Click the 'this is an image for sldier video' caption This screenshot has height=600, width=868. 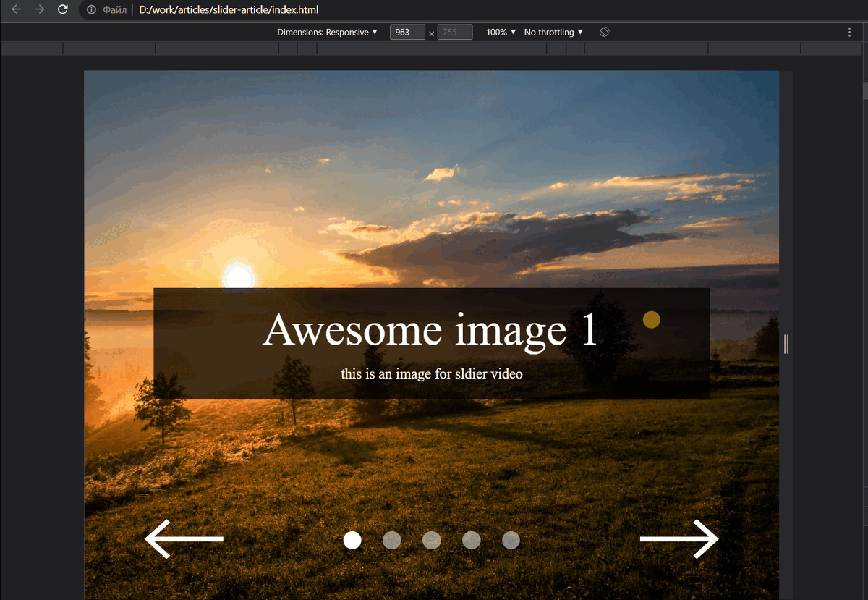432,374
